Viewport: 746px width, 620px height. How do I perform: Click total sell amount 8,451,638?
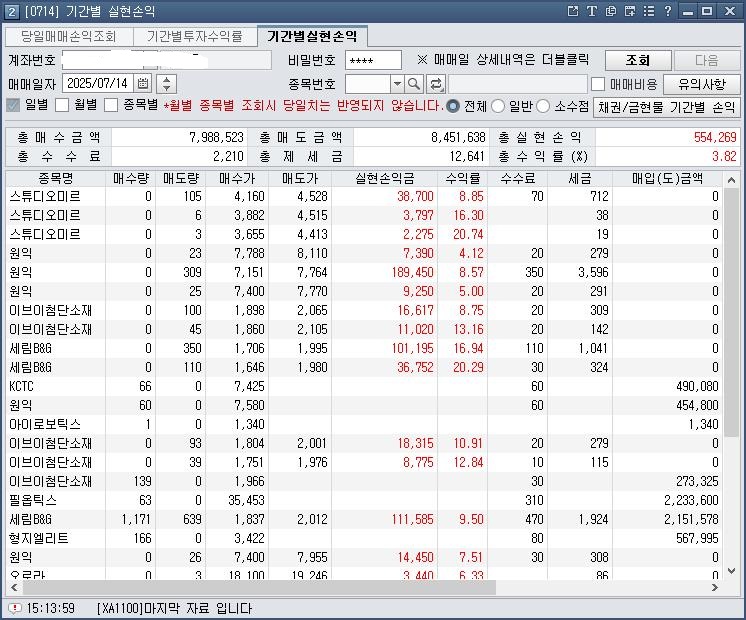pos(458,138)
